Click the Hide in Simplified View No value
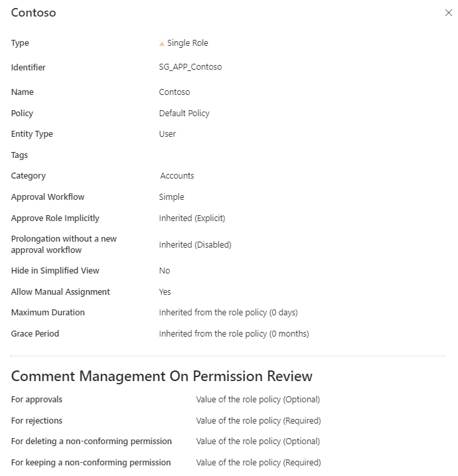This screenshot has height=476, width=458. pos(165,270)
